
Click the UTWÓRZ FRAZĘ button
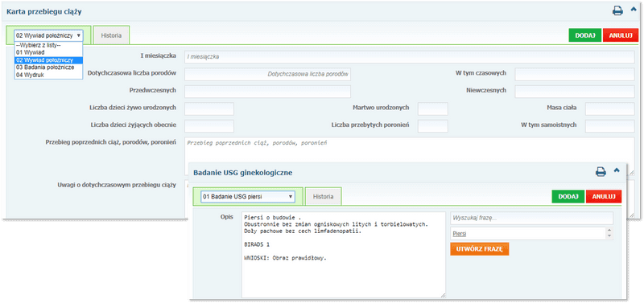coord(480,248)
